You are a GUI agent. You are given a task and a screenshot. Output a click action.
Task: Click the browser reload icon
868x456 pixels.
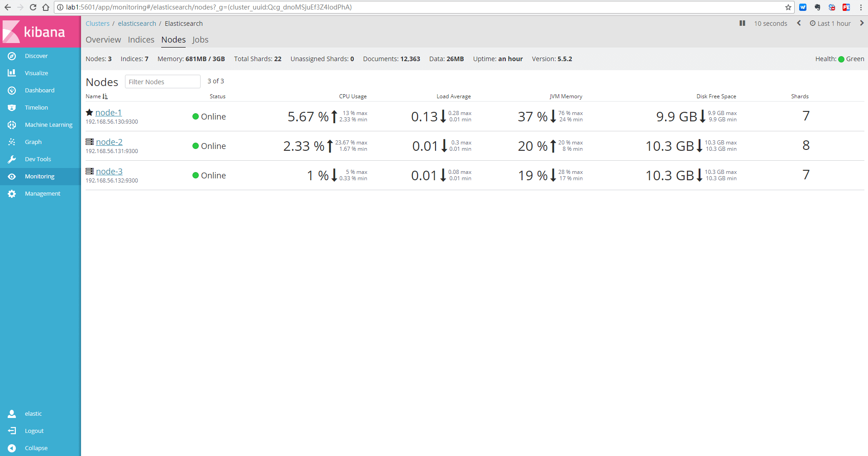[x=33, y=7]
